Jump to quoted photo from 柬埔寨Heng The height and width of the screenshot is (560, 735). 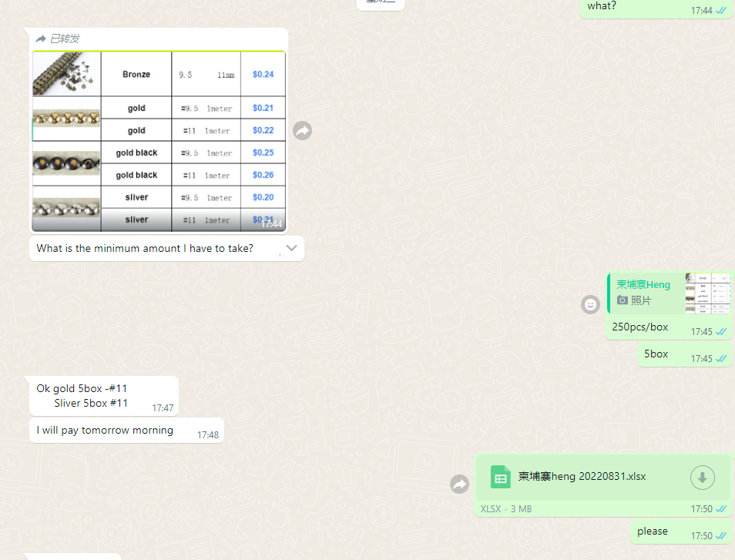tap(669, 293)
